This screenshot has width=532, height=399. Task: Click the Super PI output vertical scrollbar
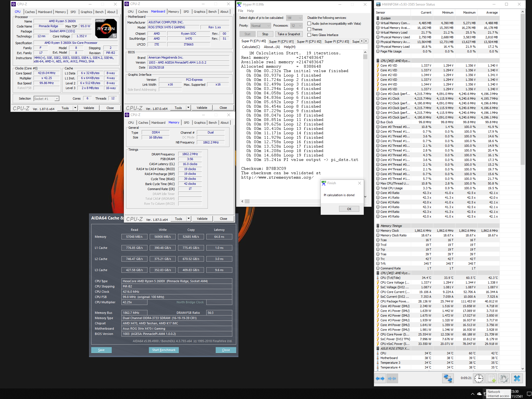(x=365, y=124)
